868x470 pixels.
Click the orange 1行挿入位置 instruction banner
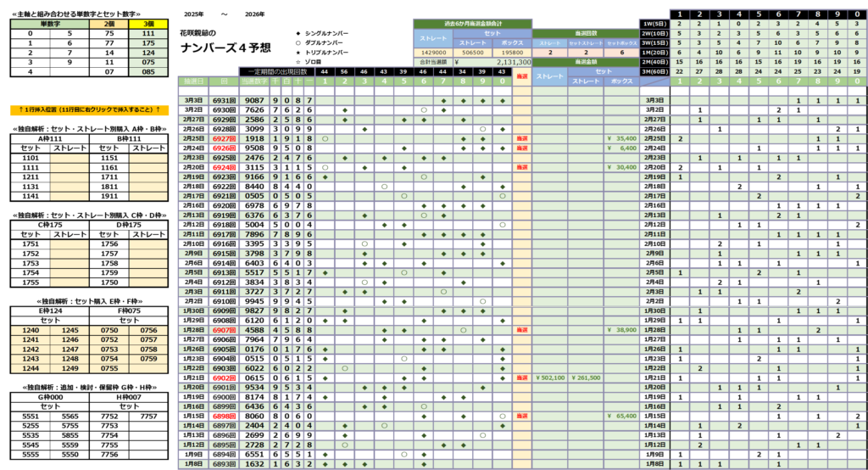[88, 110]
